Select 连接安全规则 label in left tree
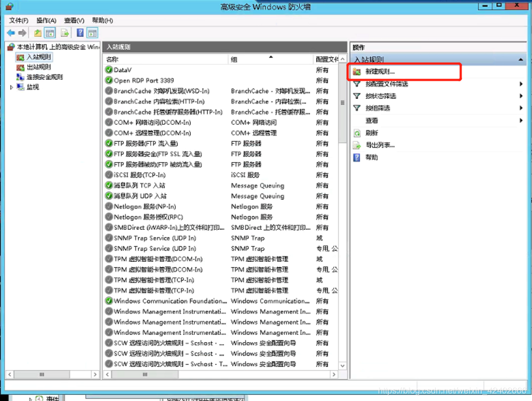This screenshot has height=401, width=532. (x=45, y=77)
